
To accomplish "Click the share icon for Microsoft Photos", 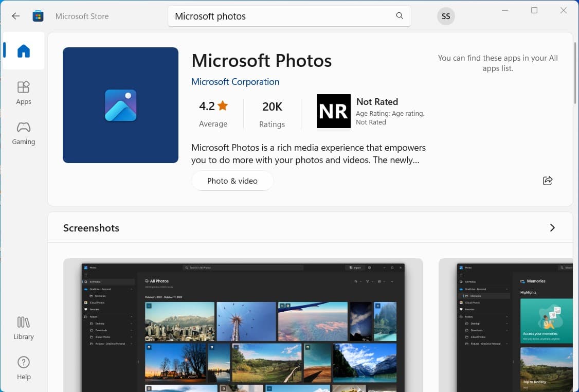I will click(548, 181).
